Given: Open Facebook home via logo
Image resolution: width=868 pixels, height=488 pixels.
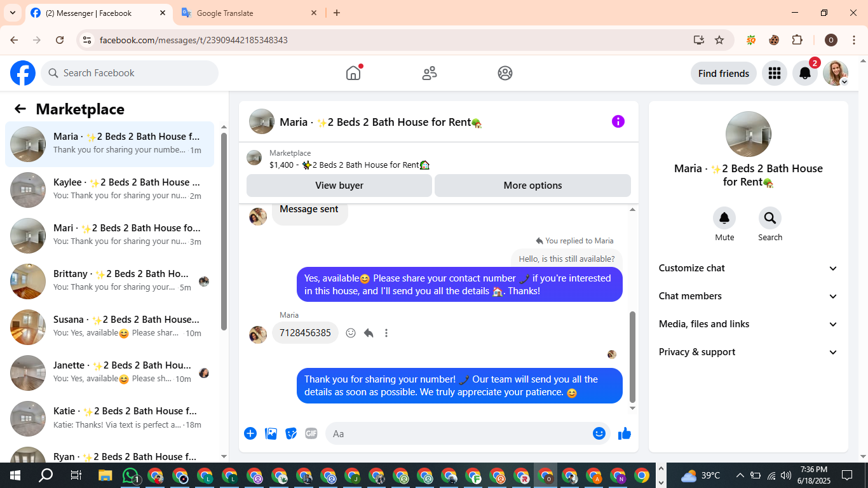Looking at the screenshot, I should point(23,73).
